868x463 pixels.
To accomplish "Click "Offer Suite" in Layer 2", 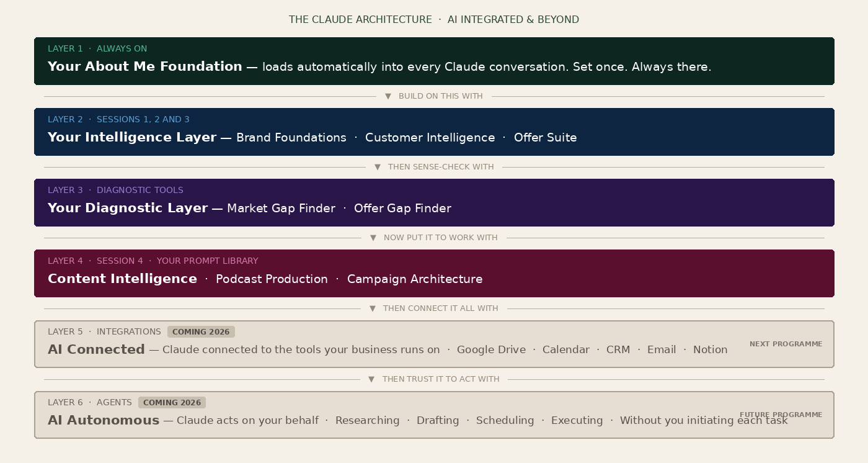I will point(545,138).
